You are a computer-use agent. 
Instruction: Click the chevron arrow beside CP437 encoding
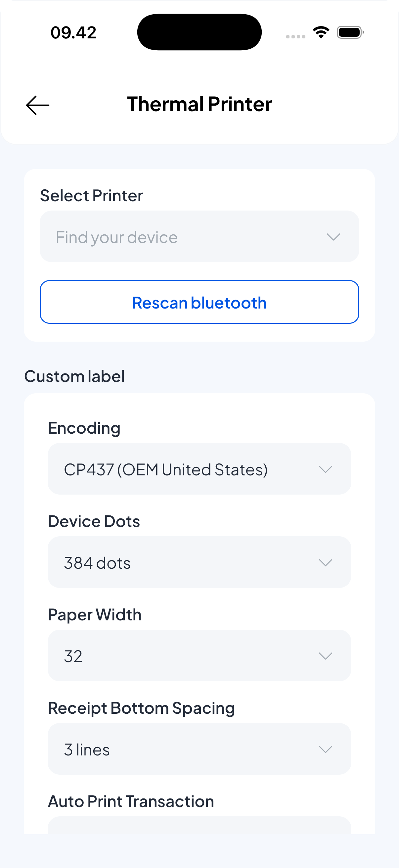(x=325, y=469)
